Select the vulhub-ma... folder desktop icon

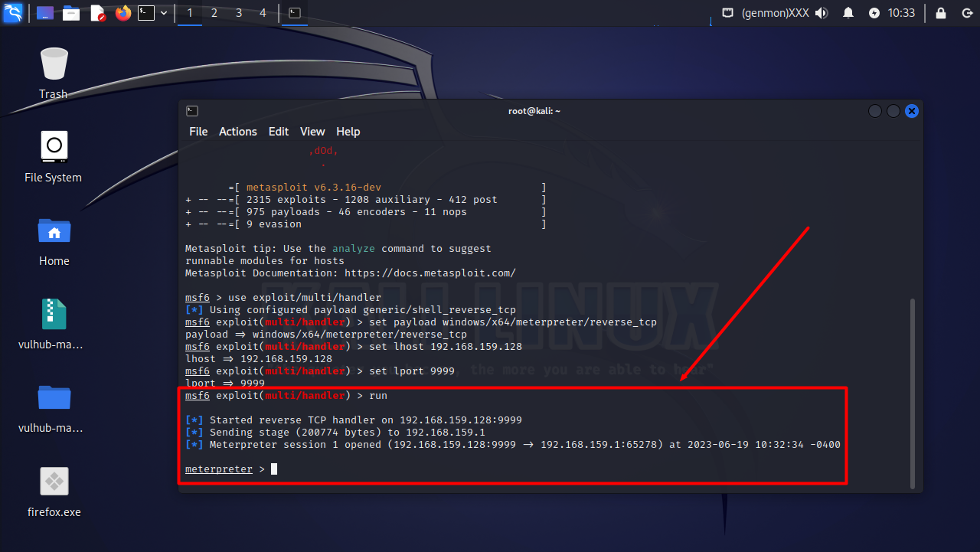point(51,407)
